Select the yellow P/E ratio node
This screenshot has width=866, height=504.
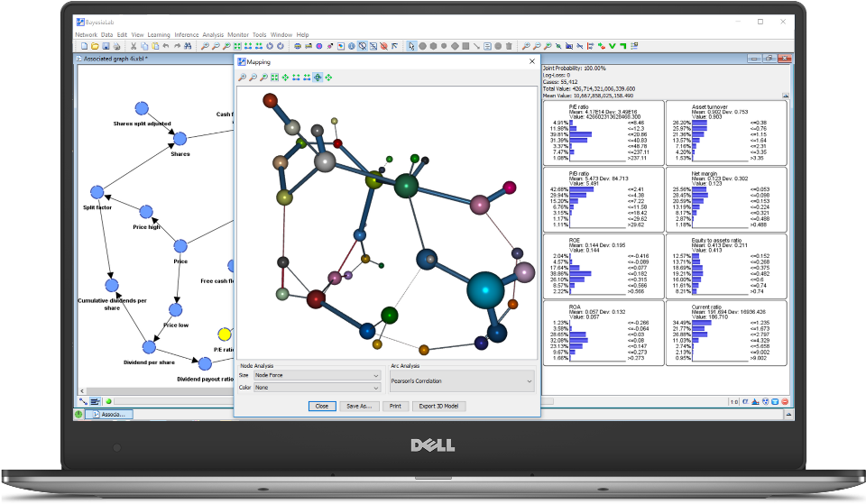click(x=226, y=335)
